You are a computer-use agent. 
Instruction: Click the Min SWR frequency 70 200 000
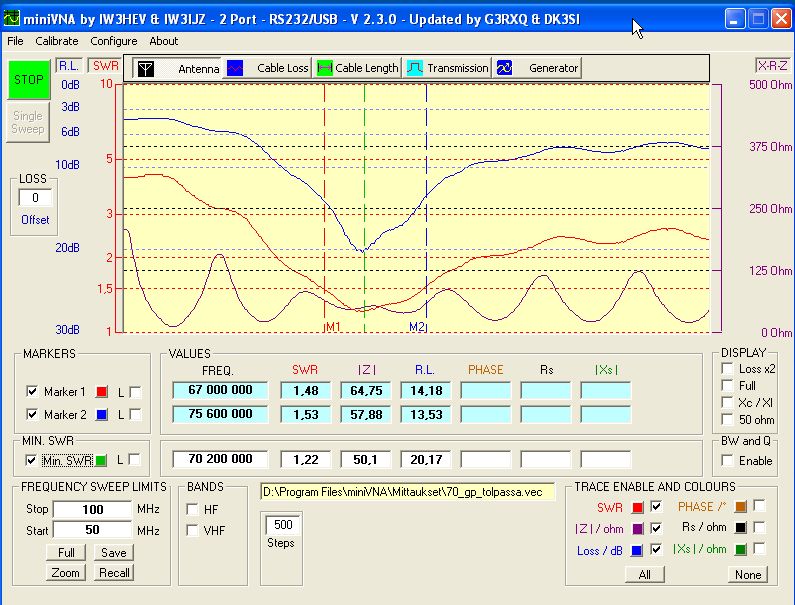(220, 459)
